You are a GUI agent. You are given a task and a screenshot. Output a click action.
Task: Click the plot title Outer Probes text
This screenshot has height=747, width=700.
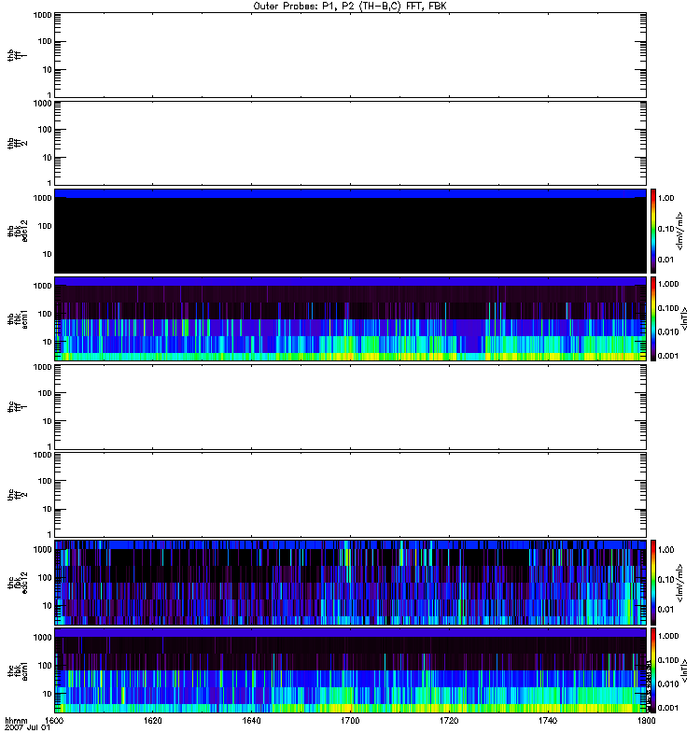click(349, 6)
